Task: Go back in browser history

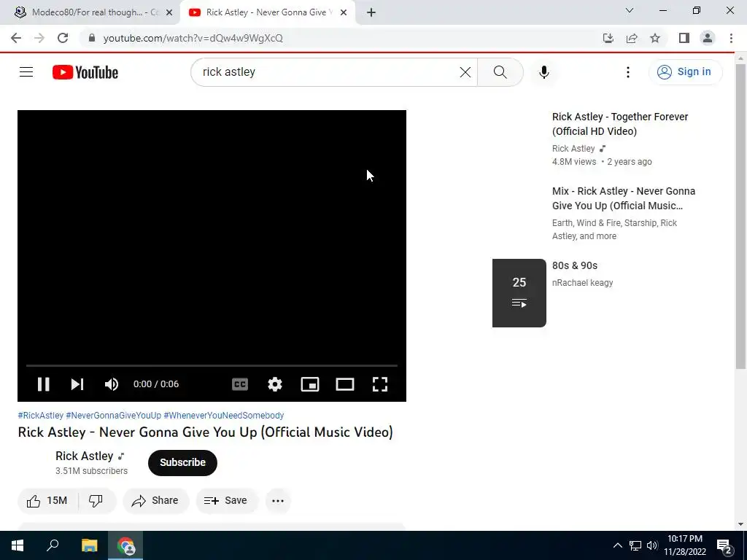Action: [x=16, y=38]
